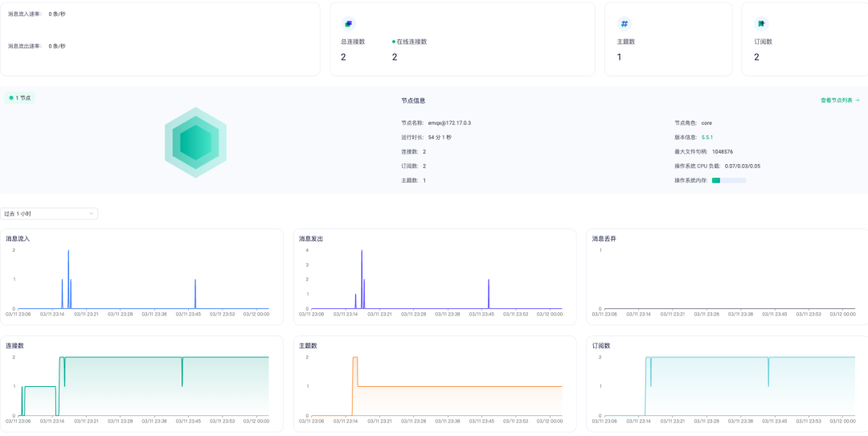This screenshot has height=436, width=868.
Task: Click the 连接数 chart area
Action: click(x=143, y=386)
